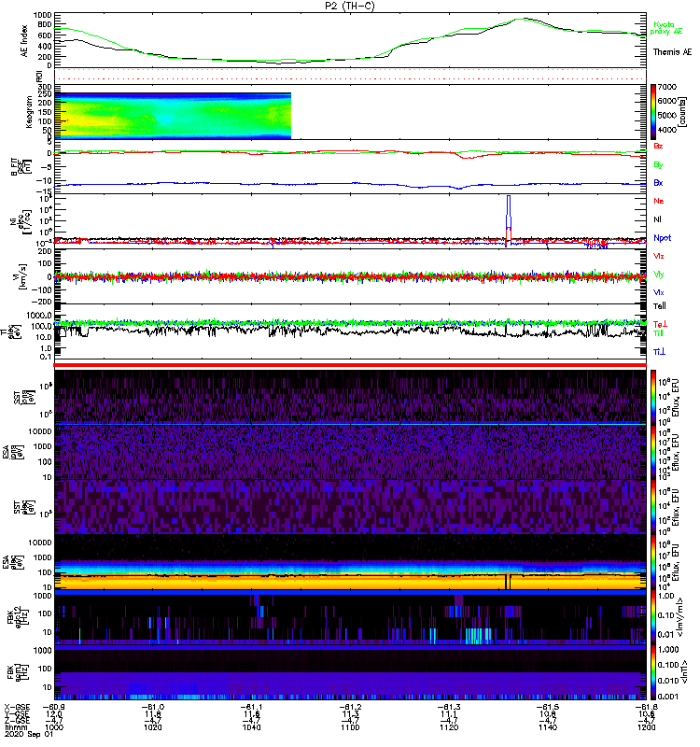Click the 1120 time tick label

[x=449, y=727]
